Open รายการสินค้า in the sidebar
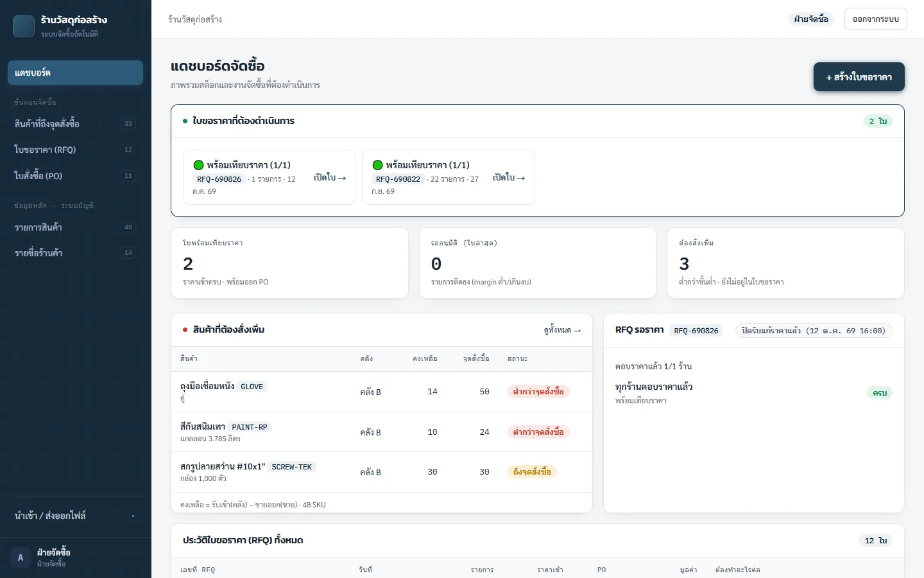This screenshot has height=578, width=924. (75, 227)
